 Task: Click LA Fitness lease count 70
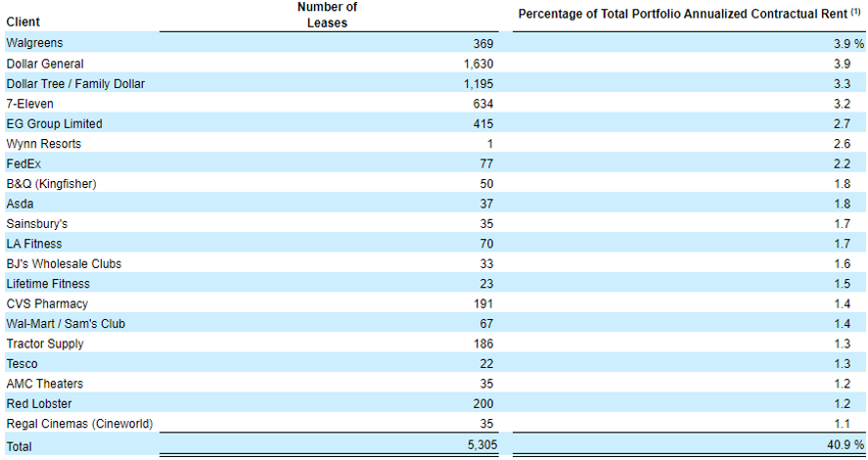pos(486,244)
